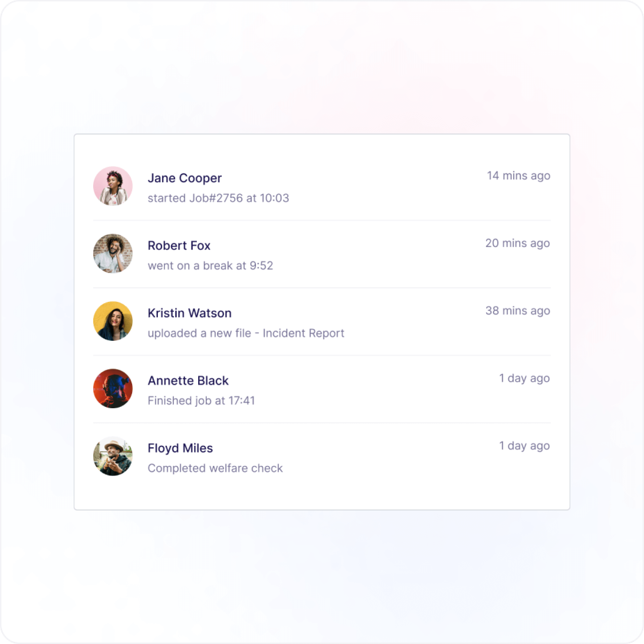644x644 pixels.
Task: Select the '20 mins ago' timestamp
Action: point(518,243)
